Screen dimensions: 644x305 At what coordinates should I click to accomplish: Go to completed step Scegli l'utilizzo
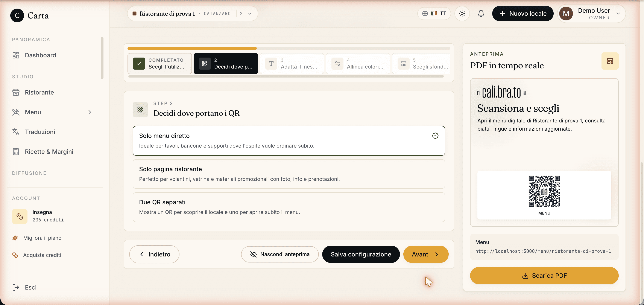point(160,64)
